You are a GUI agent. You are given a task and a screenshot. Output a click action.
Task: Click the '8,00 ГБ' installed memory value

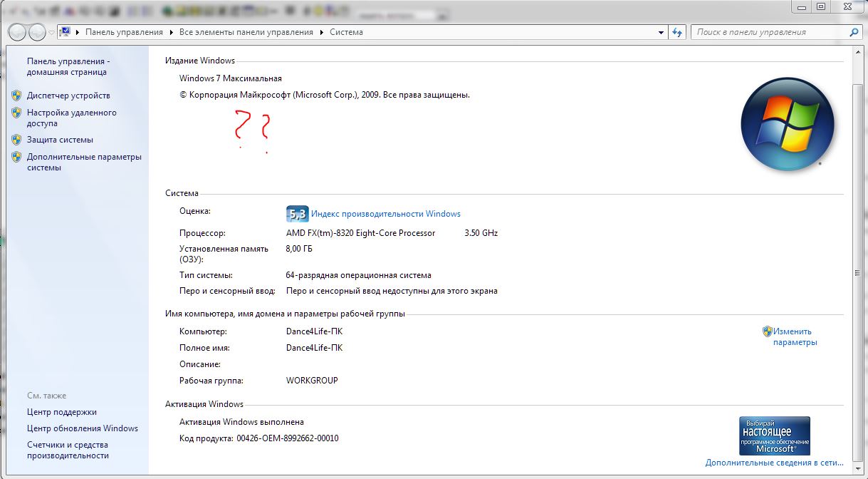point(299,249)
